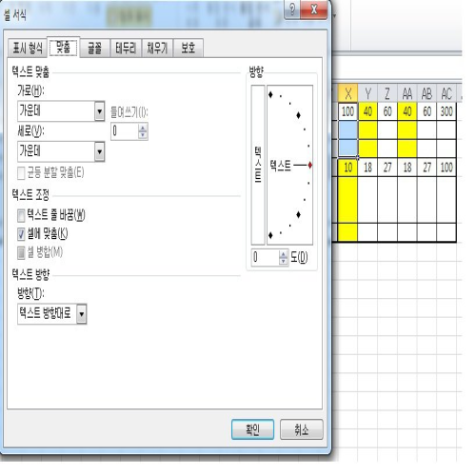Viewport: 476px width, 476px height.
Task: Click cell 27 in column AB
Action: 426,168
